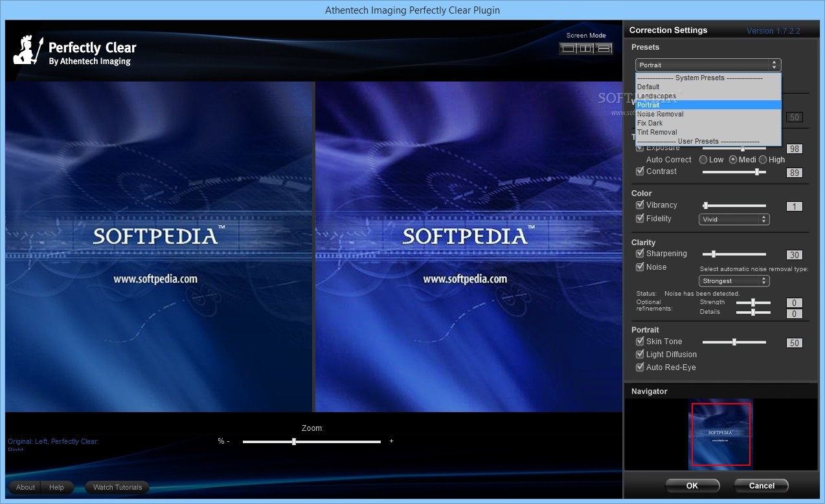825x504 pixels.
Task: Toggle Light Diffusion checkbox
Action: [640, 355]
